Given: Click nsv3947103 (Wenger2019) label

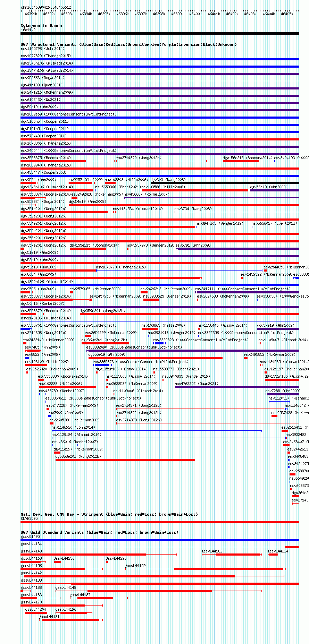Looking at the screenshot, I should click(219, 223).
